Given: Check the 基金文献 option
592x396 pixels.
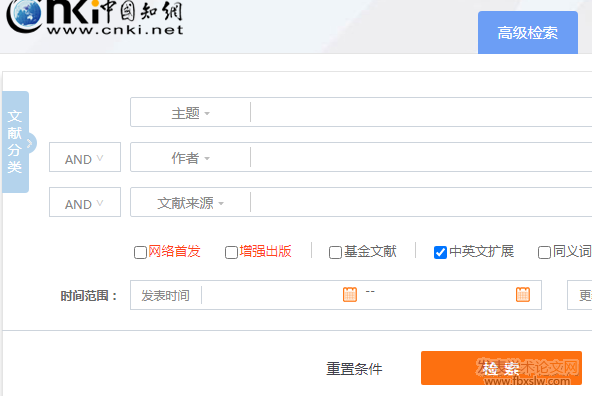Looking at the screenshot, I should [x=335, y=252].
